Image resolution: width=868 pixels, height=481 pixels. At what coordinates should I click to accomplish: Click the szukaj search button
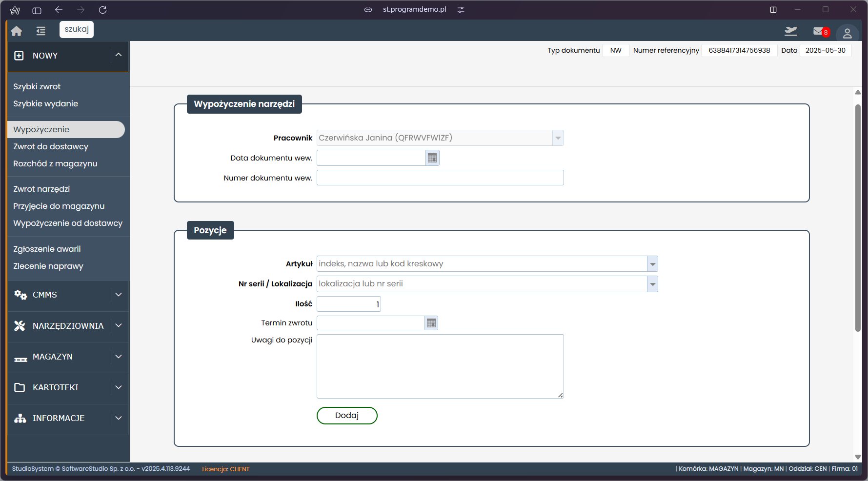point(77,29)
